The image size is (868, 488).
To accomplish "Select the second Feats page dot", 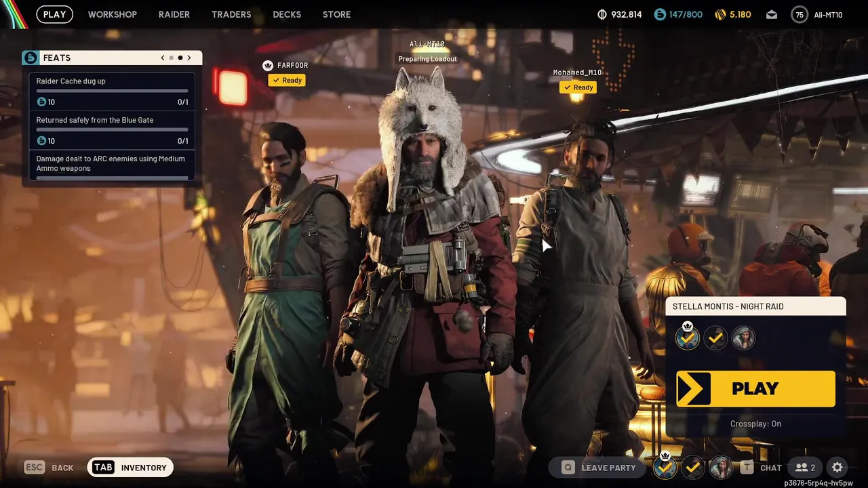I will (180, 58).
